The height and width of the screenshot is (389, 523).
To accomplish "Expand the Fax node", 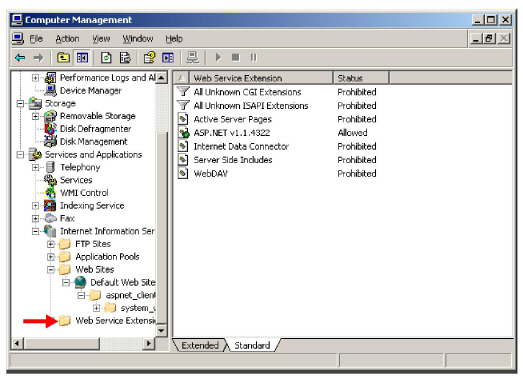I will (35, 219).
